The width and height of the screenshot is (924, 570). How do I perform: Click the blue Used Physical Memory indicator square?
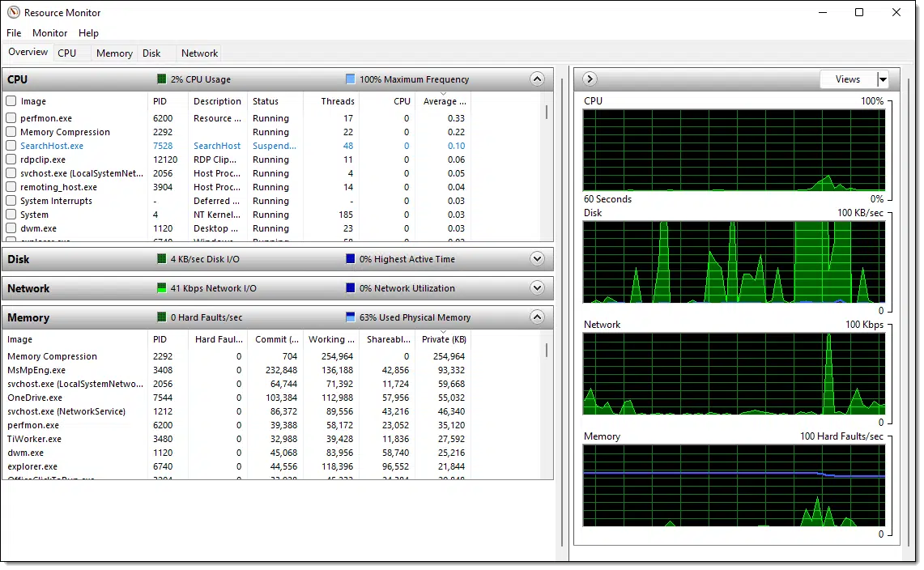[350, 317]
